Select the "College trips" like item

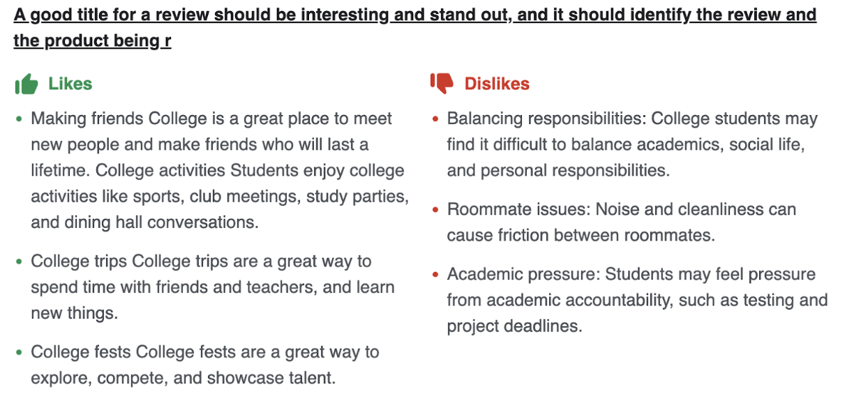point(202,261)
